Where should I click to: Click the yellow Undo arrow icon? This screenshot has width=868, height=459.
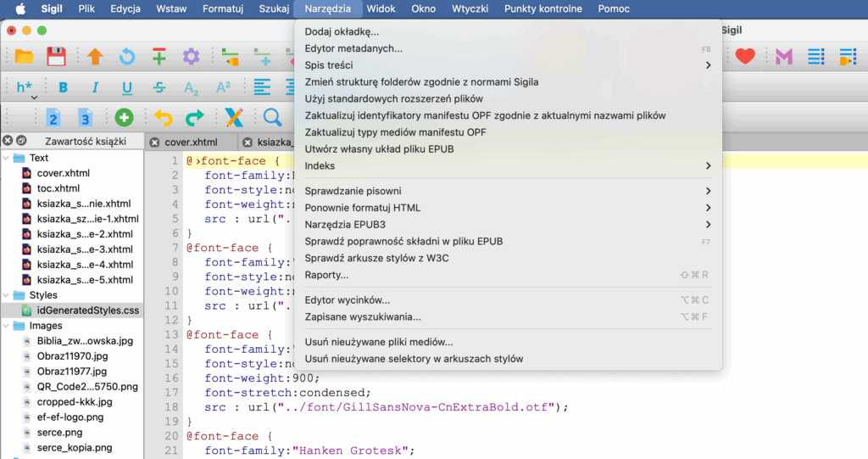[x=163, y=117]
